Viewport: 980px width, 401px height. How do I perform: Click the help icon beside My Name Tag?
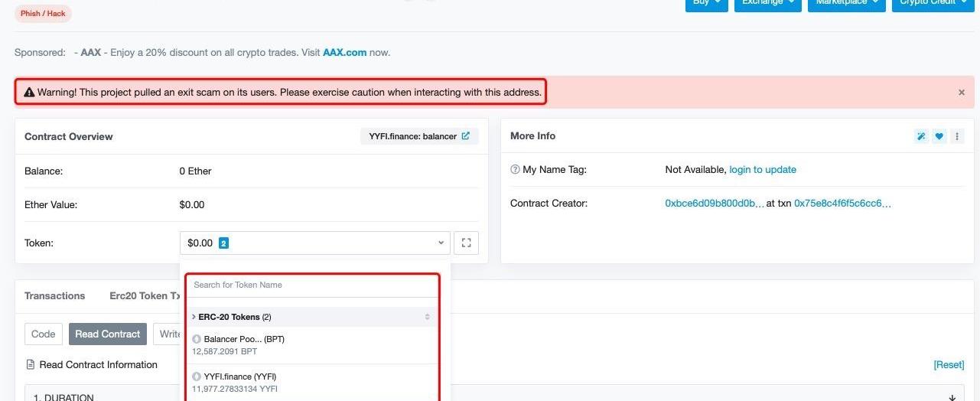pyautogui.click(x=515, y=170)
